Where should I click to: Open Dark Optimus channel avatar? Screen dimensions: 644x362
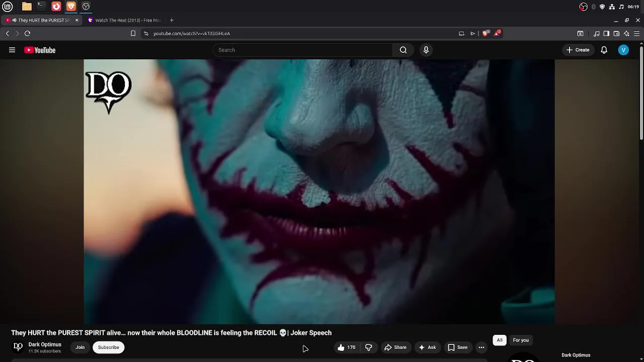pos(18,347)
